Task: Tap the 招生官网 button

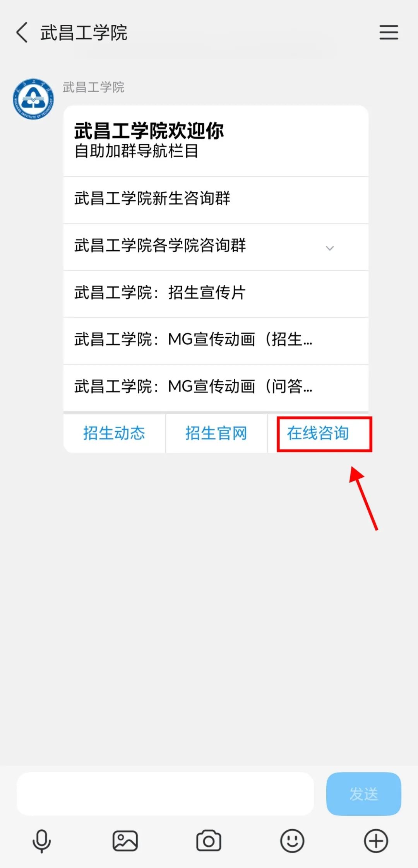Action: (216, 433)
